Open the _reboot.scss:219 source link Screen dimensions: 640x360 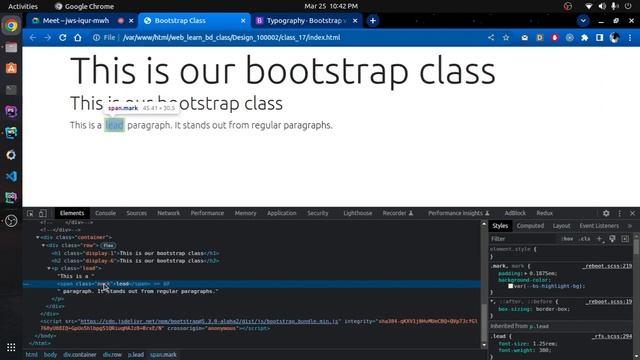click(608, 266)
